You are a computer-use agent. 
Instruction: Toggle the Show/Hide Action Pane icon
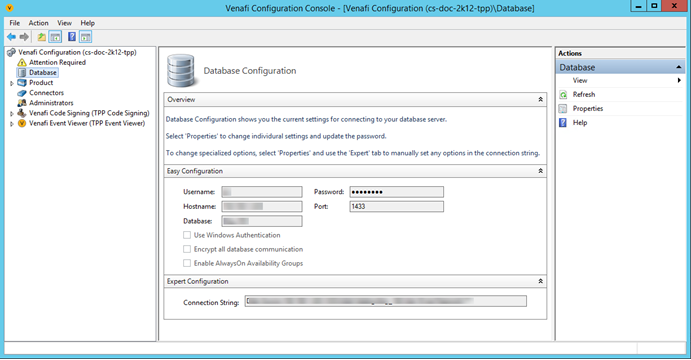tap(85, 37)
